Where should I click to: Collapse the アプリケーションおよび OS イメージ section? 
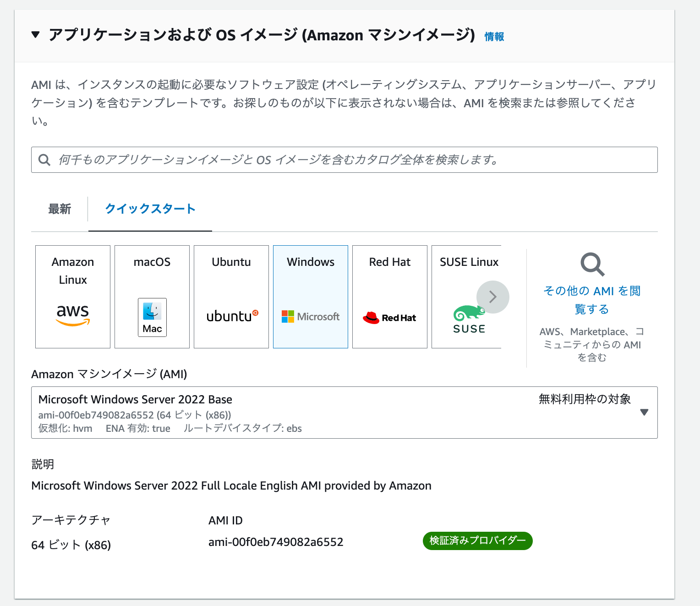tap(35, 34)
